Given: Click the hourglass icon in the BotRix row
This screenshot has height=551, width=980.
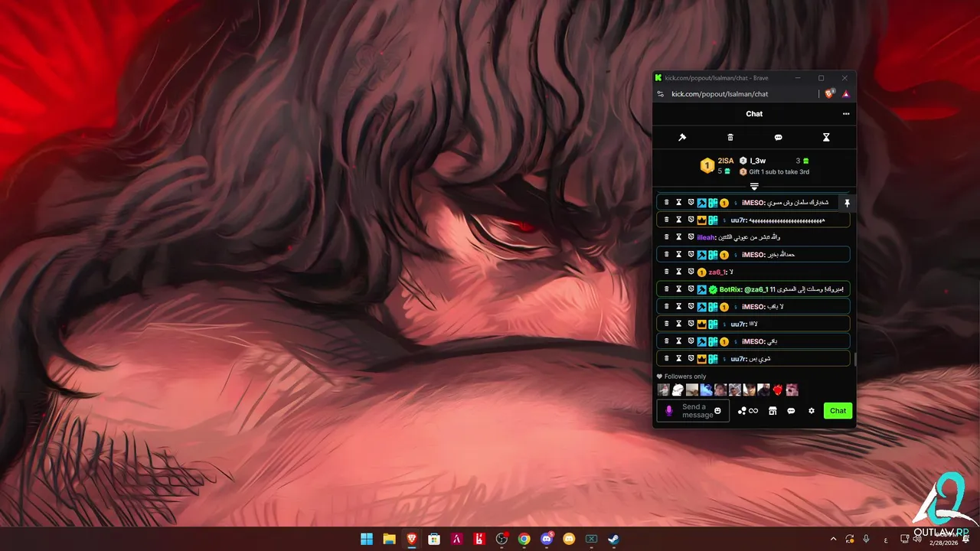Looking at the screenshot, I should coord(678,289).
